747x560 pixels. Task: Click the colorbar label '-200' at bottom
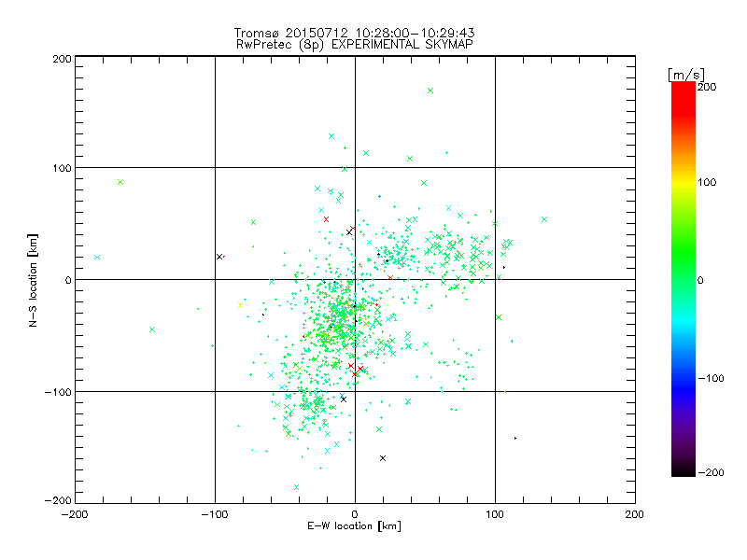[x=711, y=472]
